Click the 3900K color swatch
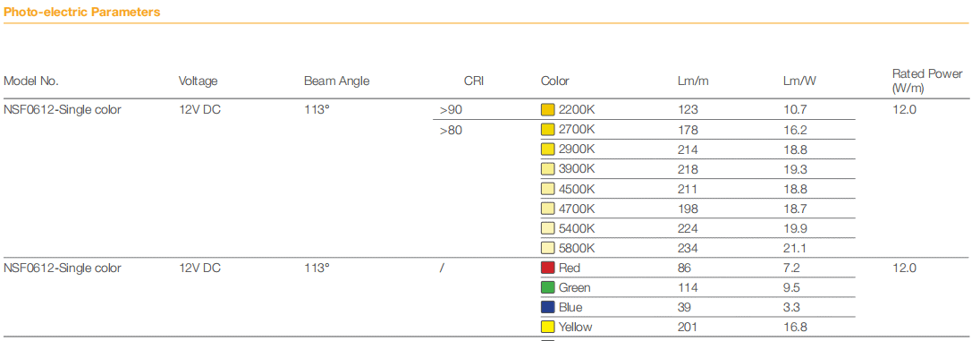 click(547, 169)
